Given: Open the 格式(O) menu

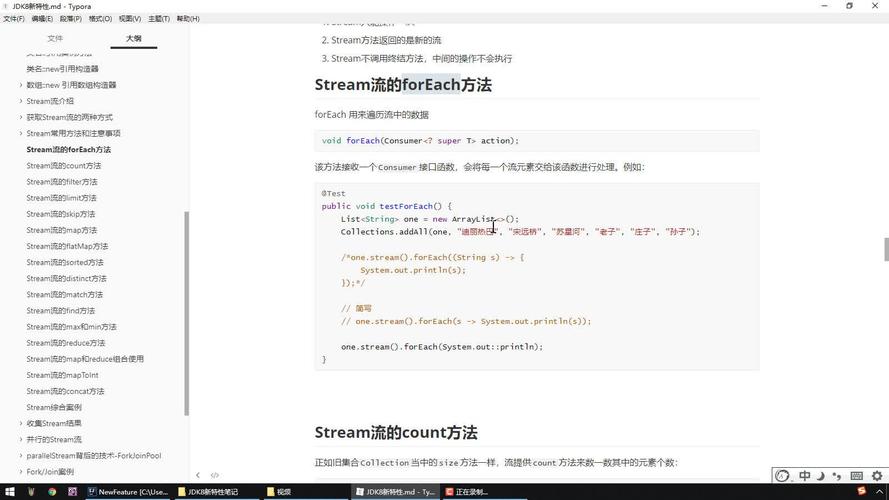Looking at the screenshot, I should [x=100, y=19].
